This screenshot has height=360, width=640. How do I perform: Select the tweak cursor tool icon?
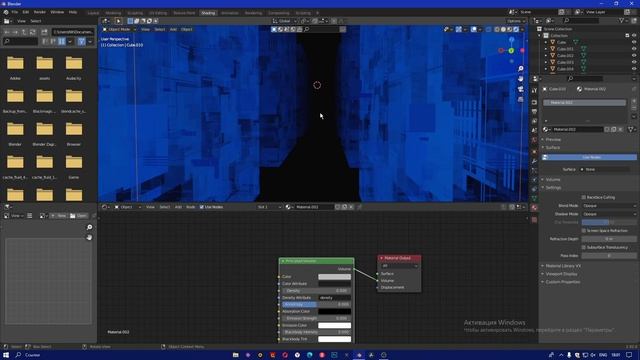[x=118, y=21]
